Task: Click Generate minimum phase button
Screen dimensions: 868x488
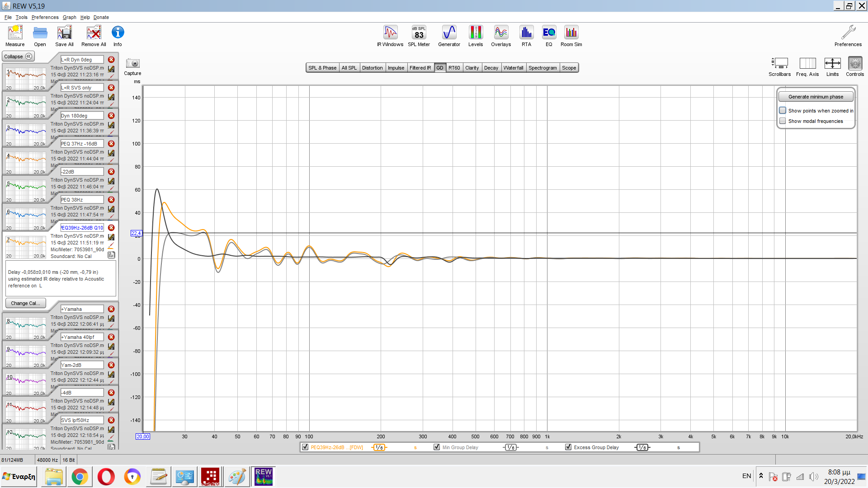Action: (x=816, y=97)
